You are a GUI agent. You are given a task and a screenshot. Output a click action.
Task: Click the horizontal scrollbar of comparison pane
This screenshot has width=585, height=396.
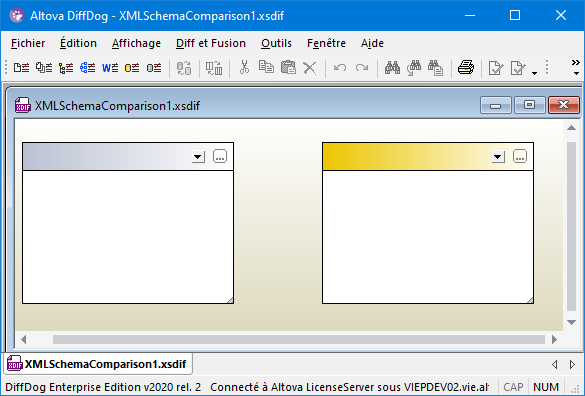coord(298,339)
